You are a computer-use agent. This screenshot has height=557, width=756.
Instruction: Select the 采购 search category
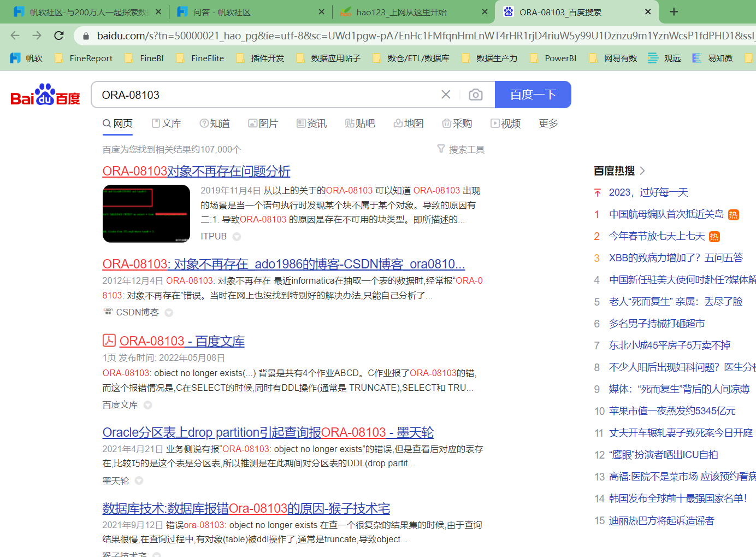pyautogui.click(x=457, y=124)
